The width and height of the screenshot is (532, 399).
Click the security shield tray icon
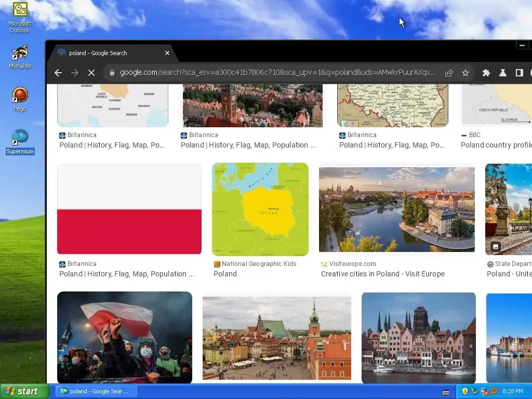coord(465,391)
